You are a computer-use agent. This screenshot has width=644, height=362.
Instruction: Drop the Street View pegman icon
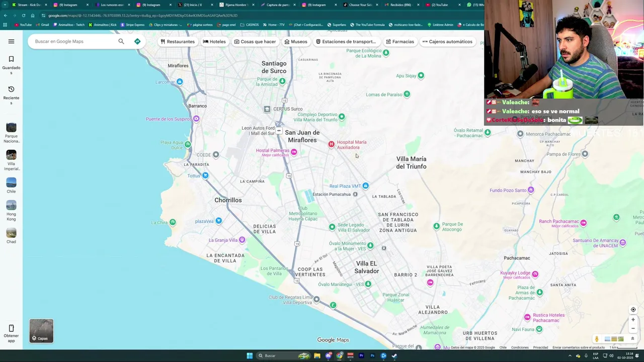coord(597,339)
